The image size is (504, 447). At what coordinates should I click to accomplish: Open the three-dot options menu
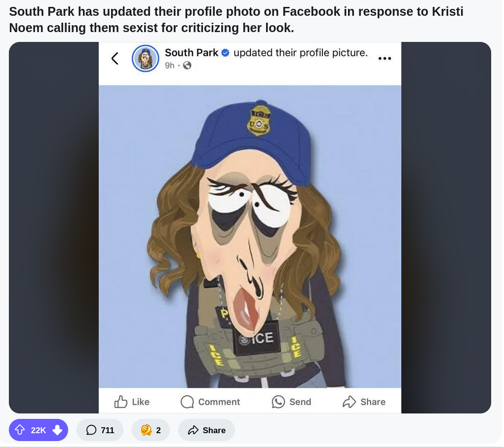pyautogui.click(x=385, y=59)
